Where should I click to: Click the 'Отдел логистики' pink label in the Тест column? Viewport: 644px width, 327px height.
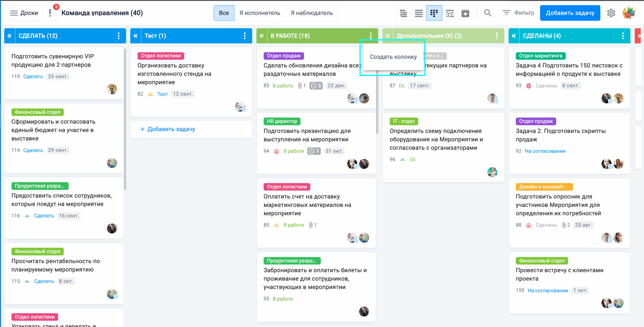pyautogui.click(x=160, y=56)
